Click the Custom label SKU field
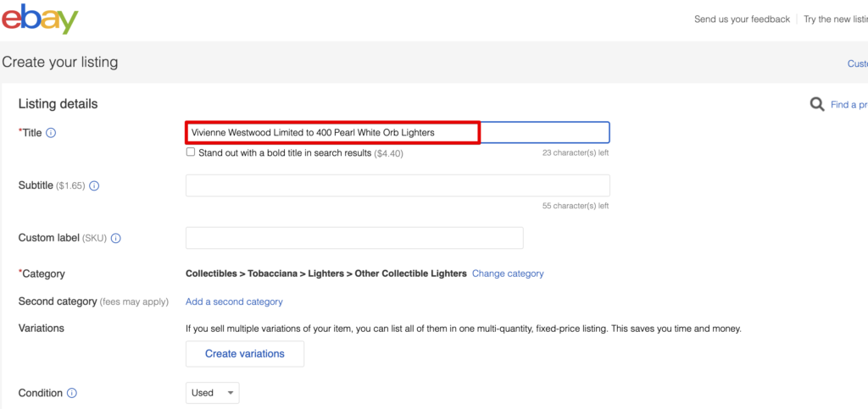This screenshot has width=868, height=409. 354,238
